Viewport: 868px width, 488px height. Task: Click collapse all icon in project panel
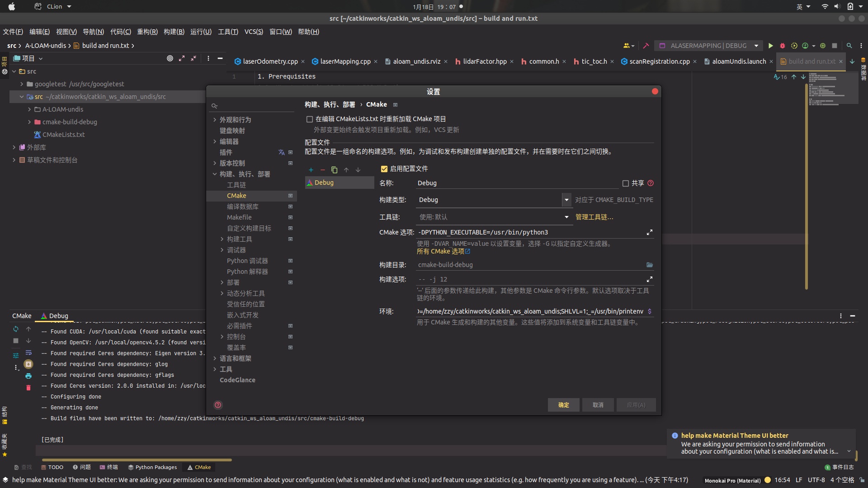(193, 58)
